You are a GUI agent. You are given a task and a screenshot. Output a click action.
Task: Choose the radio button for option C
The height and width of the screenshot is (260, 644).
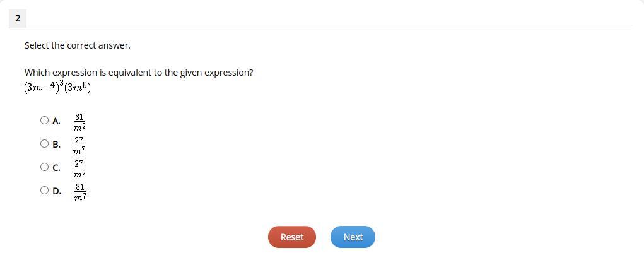tap(44, 167)
